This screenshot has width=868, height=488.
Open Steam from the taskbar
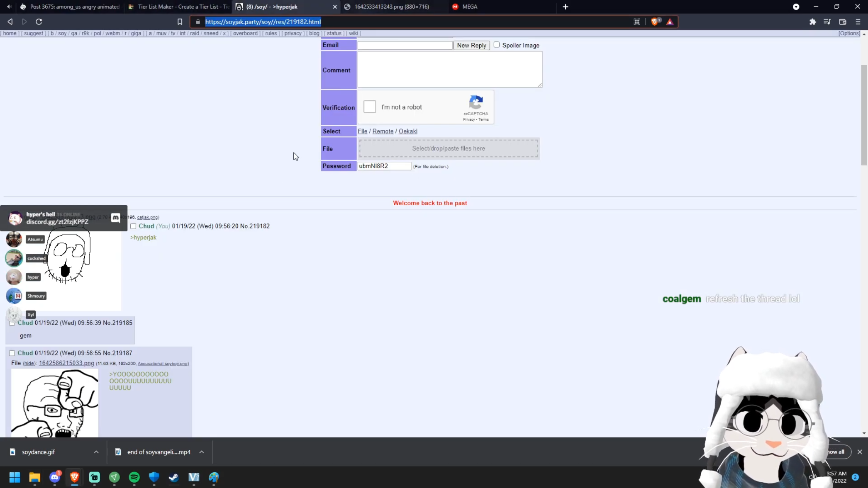coord(174,477)
